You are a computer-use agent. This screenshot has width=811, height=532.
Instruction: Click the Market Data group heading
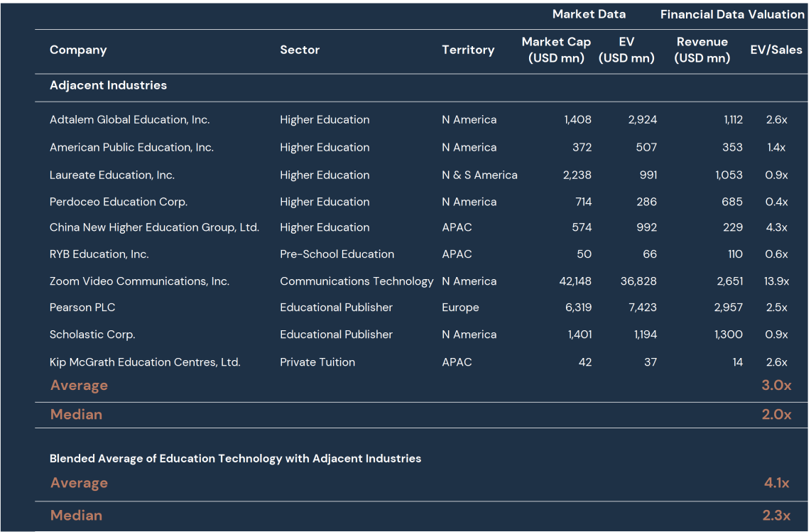pyautogui.click(x=589, y=14)
